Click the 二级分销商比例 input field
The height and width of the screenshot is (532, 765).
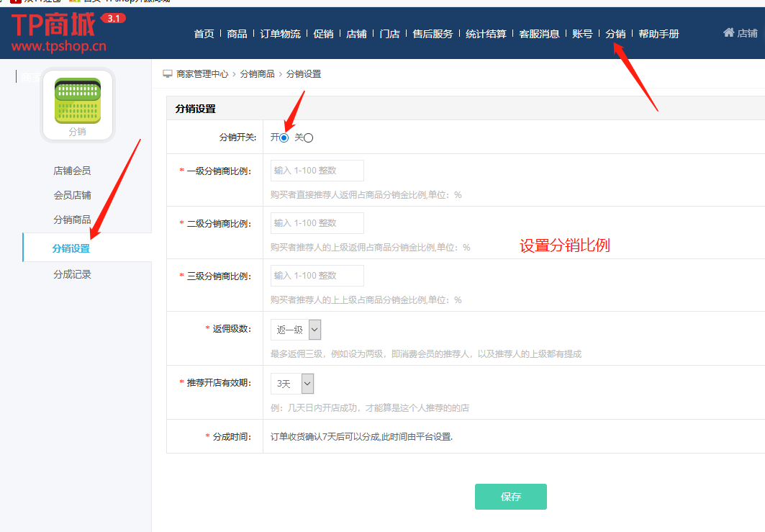tap(317, 223)
